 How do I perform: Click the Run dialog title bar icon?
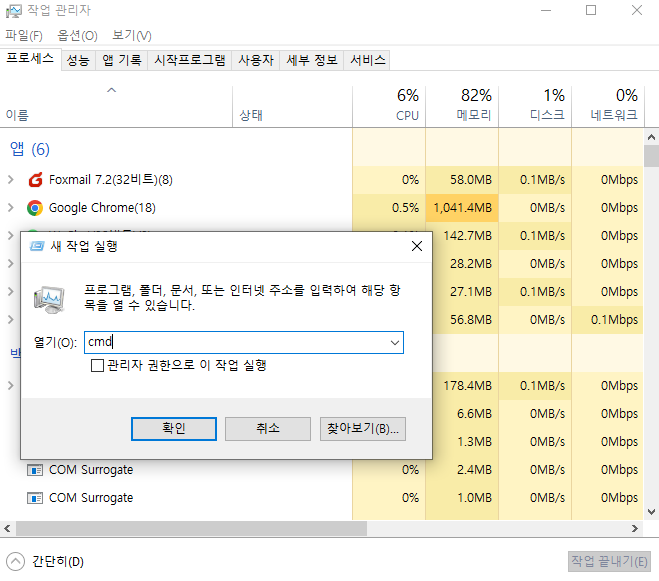36,246
